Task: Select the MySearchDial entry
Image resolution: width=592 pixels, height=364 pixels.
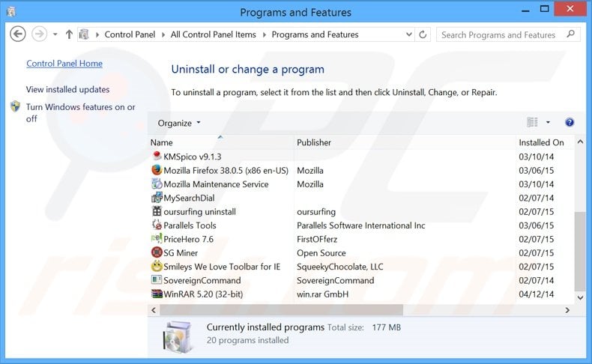Action: point(189,198)
